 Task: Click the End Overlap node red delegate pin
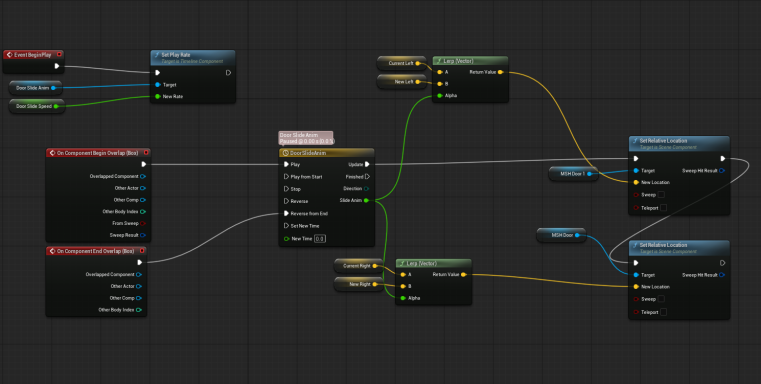[142, 250]
